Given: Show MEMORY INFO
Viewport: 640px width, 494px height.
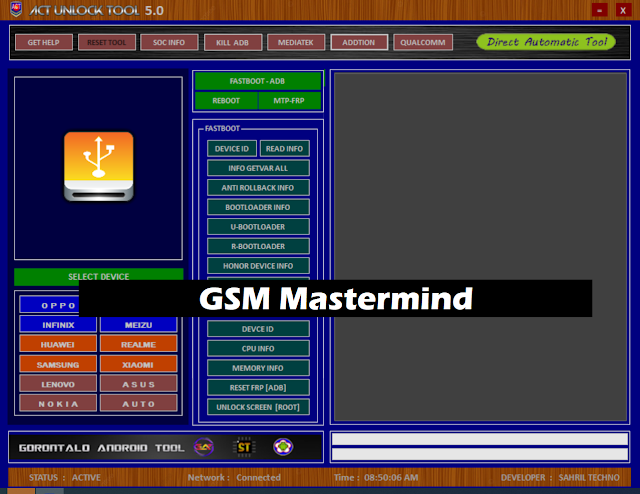Looking at the screenshot, I should pyautogui.click(x=258, y=368).
